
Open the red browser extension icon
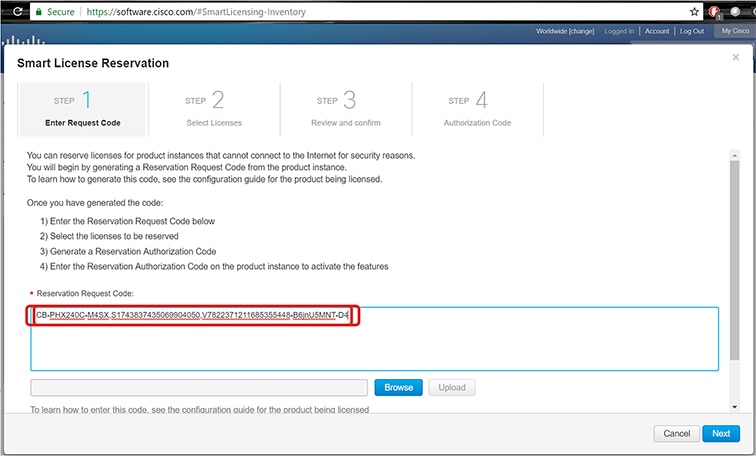[x=715, y=12]
